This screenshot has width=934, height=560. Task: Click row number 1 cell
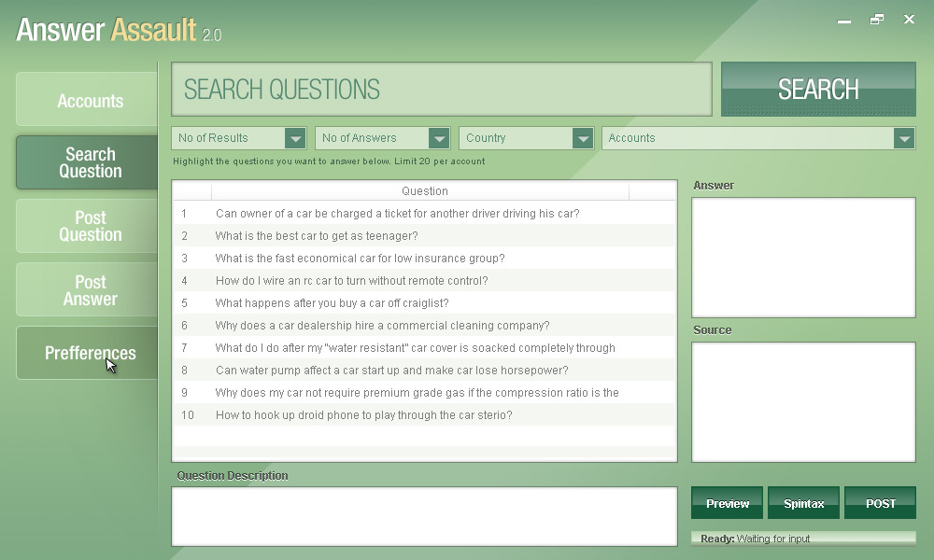184,214
